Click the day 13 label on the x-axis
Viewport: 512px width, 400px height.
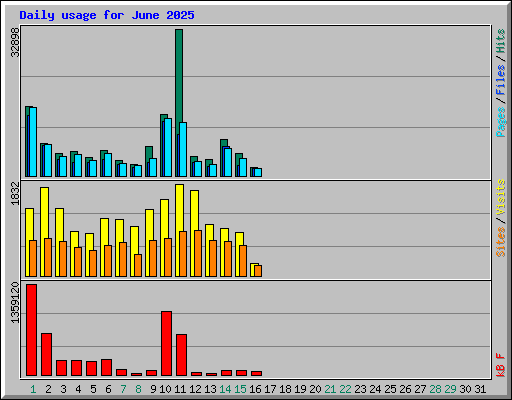[210, 389]
